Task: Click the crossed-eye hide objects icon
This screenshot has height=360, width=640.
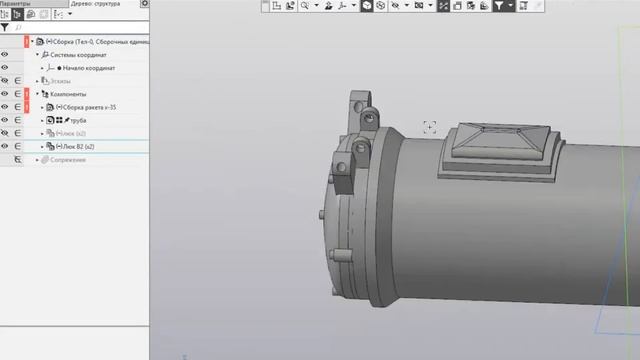Action: 395,6
